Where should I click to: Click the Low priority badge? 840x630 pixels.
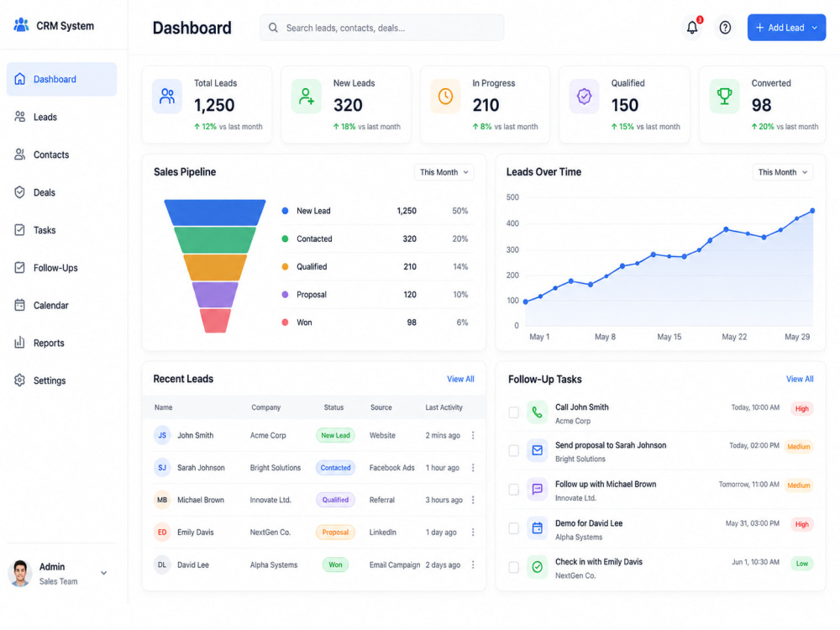802,564
